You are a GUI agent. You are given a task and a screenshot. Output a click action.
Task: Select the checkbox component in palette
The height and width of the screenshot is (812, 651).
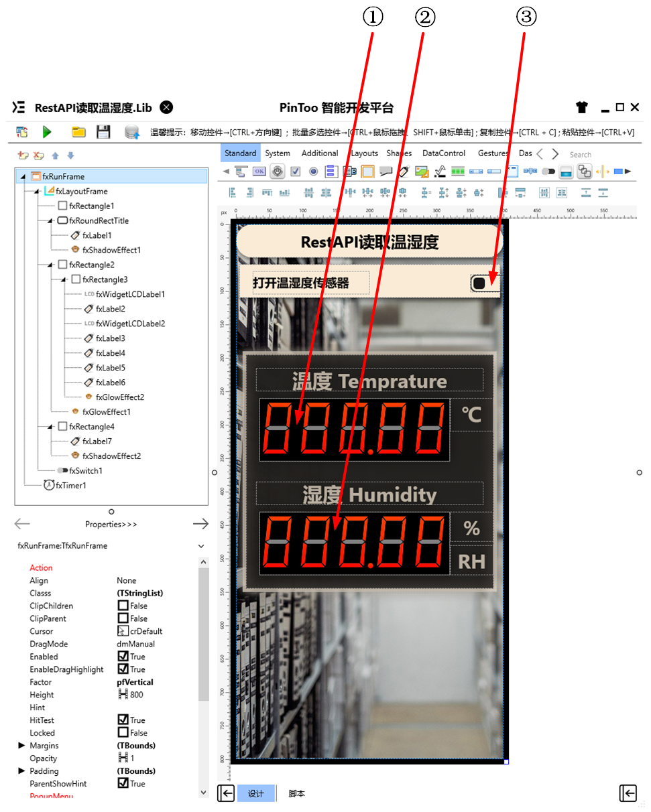(x=295, y=172)
